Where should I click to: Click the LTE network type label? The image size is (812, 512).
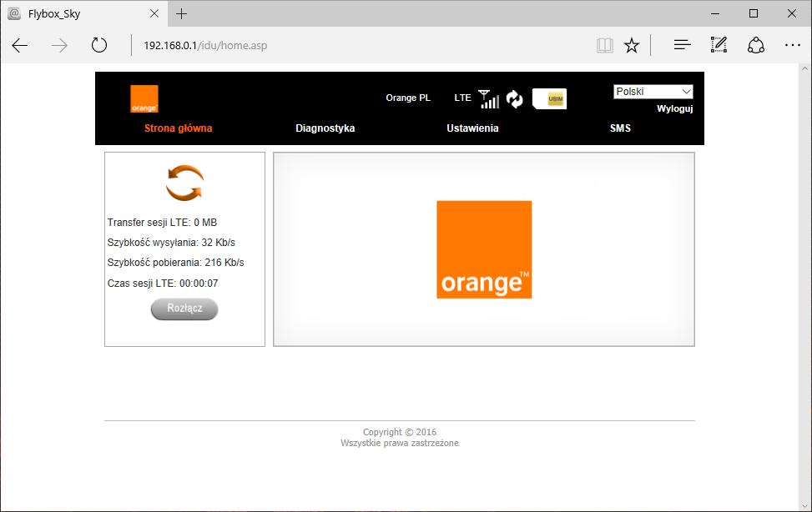tap(463, 98)
